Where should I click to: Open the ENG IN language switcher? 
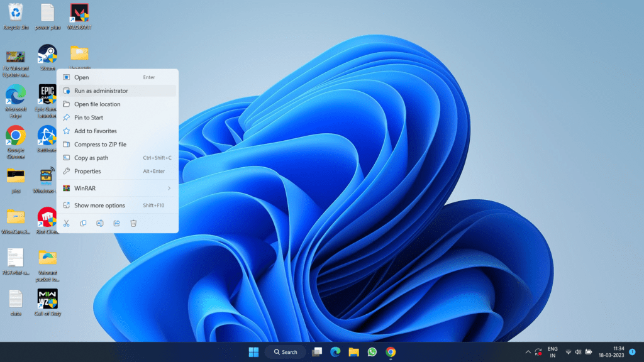(x=553, y=352)
